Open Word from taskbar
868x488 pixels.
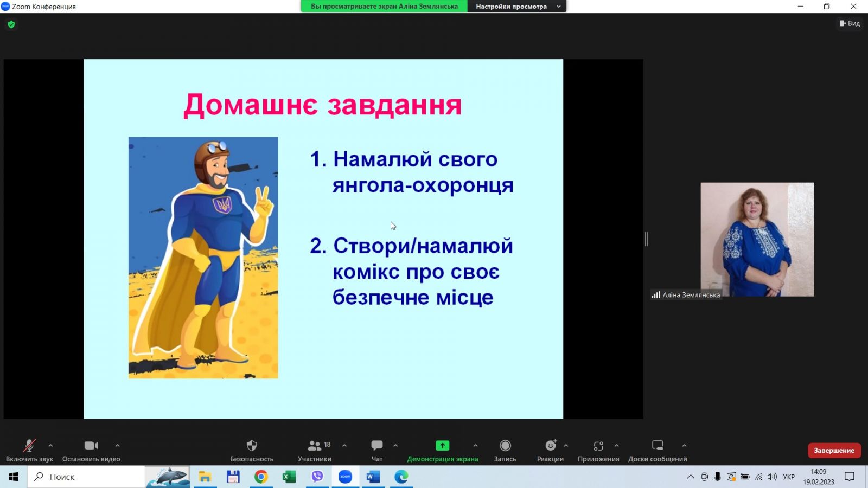pos(373,477)
